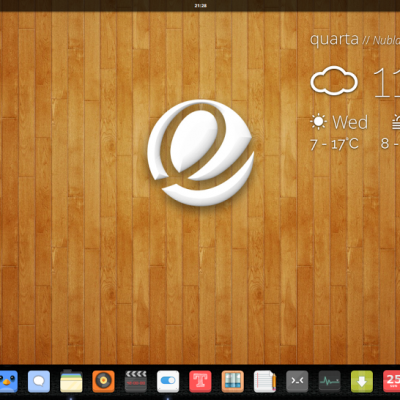
Task: Open the bookshelf library app
Action: point(233,381)
